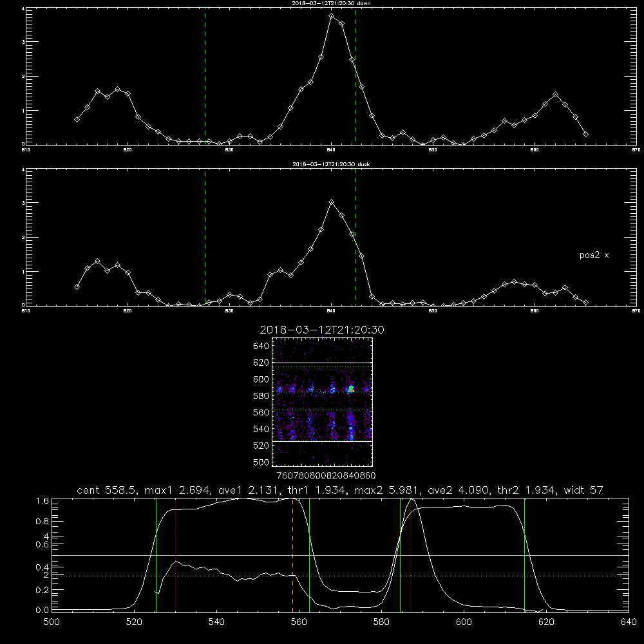Select green dashed line near 828 in dawn plot
644x644 pixels.
click(x=205, y=77)
